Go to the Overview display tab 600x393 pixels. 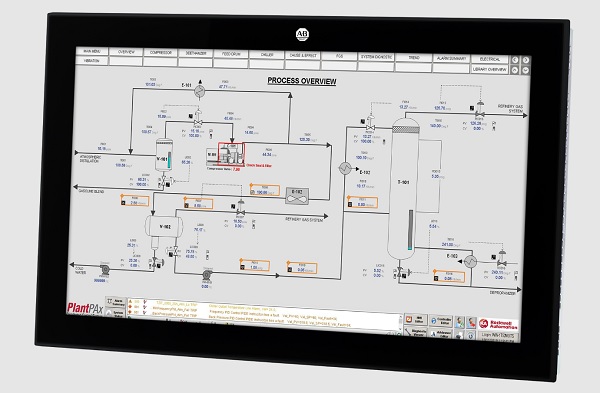pyautogui.click(x=126, y=52)
